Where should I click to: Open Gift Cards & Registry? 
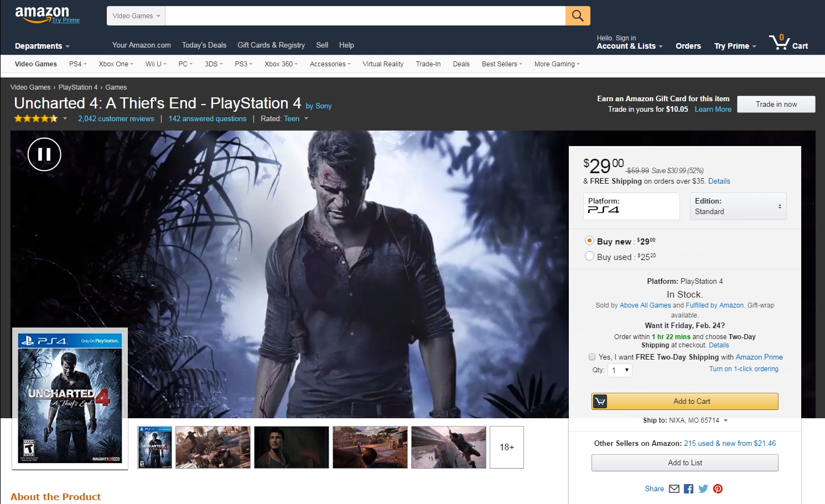[x=271, y=45]
